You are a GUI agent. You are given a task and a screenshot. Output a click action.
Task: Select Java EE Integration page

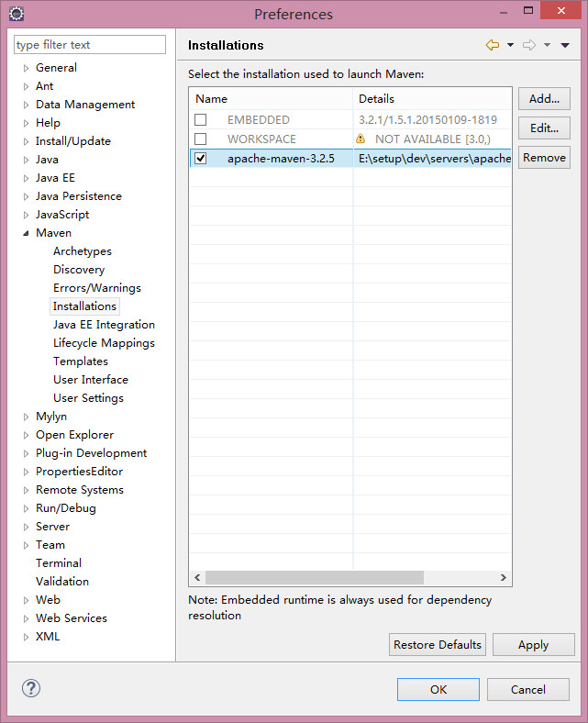tap(104, 325)
